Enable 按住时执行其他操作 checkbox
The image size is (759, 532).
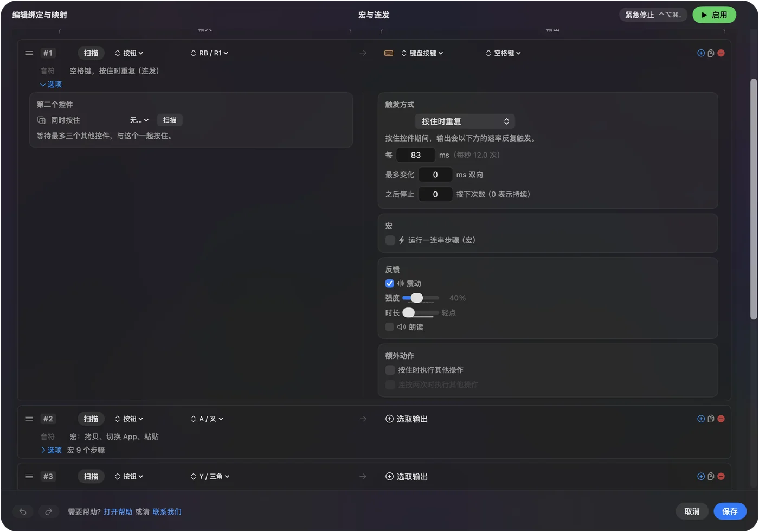[390, 370]
